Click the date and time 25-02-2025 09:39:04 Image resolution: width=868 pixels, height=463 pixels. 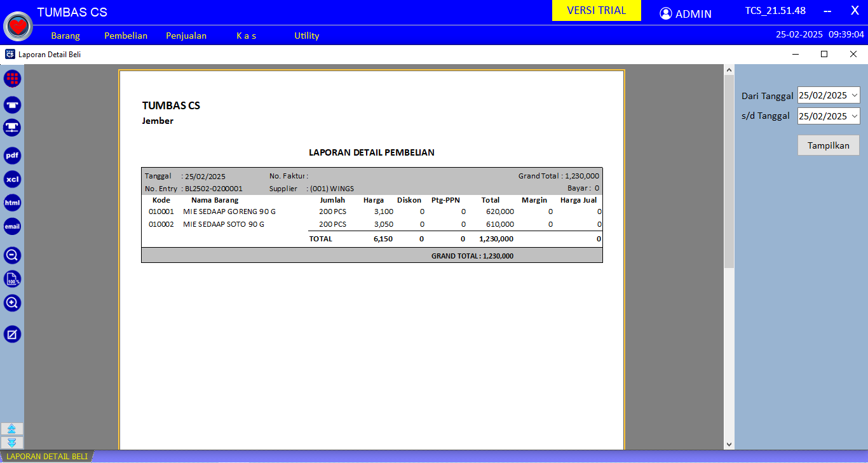click(x=820, y=34)
